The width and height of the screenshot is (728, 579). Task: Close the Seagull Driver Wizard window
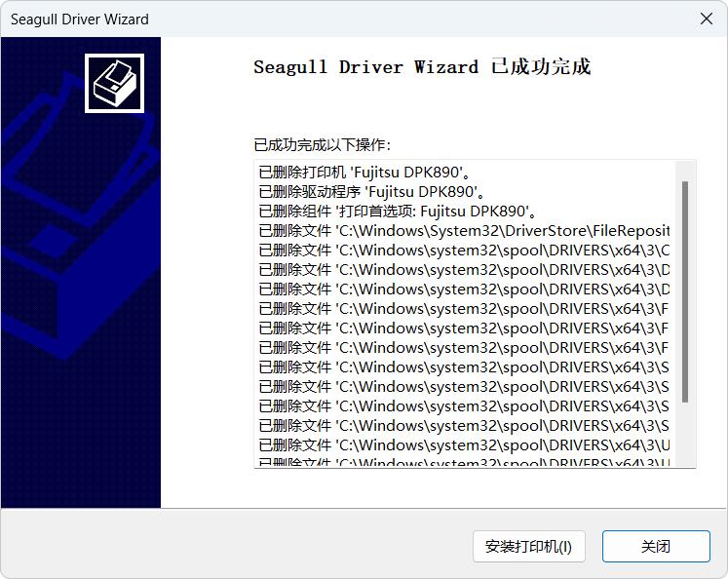707,19
